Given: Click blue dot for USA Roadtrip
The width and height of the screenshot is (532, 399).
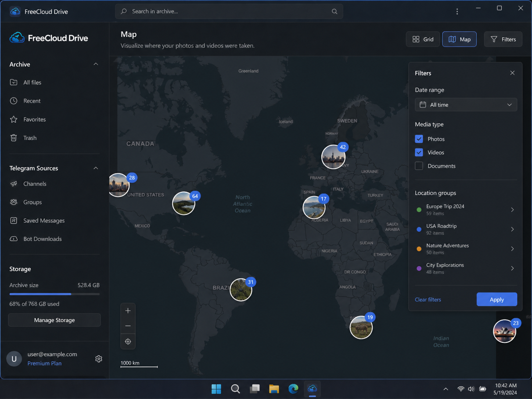Looking at the screenshot, I should [419, 229].
